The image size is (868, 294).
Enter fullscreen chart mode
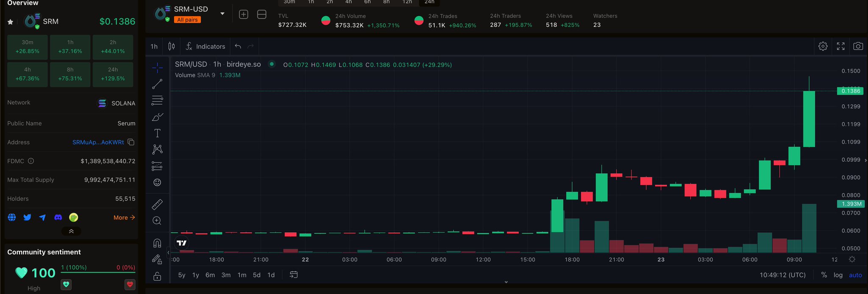coord(841,46)
